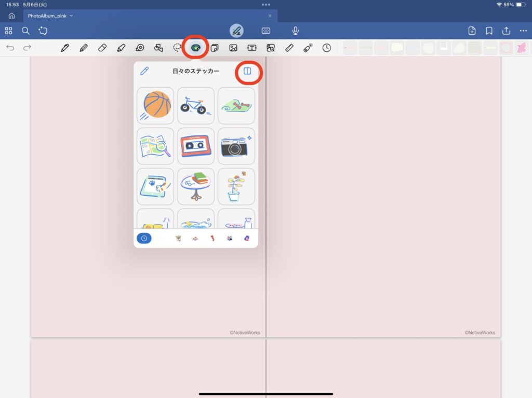Image resolution: width=532 pixels, height=398 pixels.
Task: Open the more options ellipsis menu
Action: pos(523,31)
